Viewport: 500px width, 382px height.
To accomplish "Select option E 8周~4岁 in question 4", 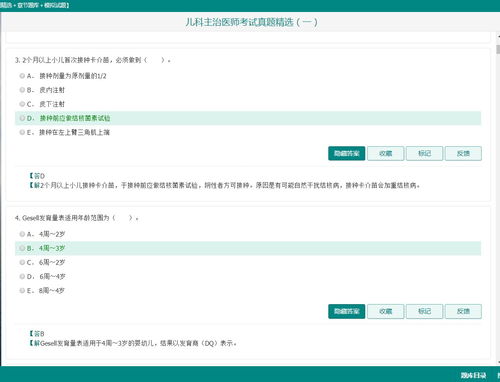I will coord(22,291).
